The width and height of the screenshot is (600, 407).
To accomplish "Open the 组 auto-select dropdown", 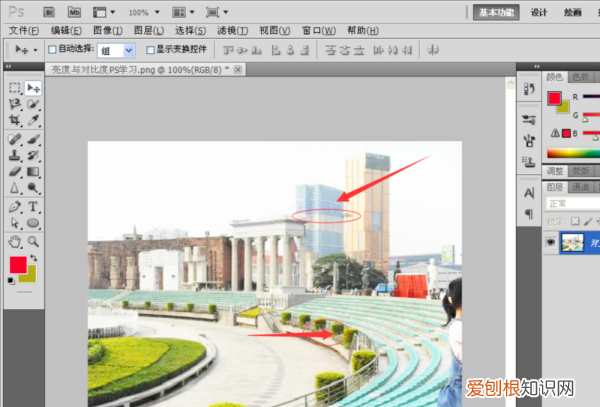I will [x=117, y=49].
